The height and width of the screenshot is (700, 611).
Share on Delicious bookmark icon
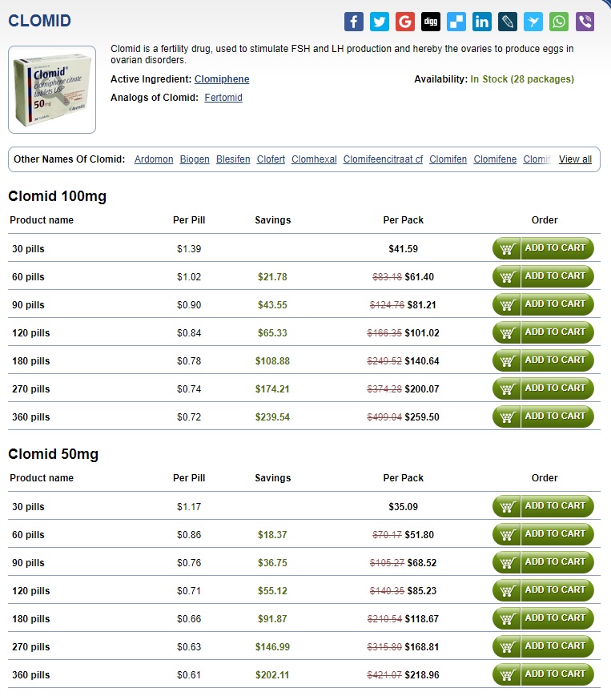click(x=456, y=22)
